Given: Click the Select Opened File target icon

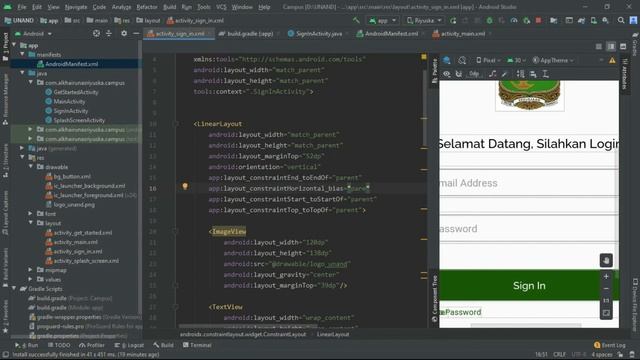Looking at the screenshot, I should [x=96, y=33].
